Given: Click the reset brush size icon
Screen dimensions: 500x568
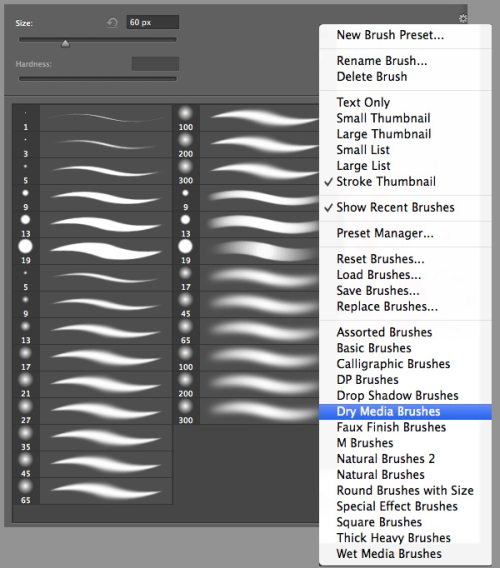Looking at the screenshot, I should (x=112, y=23).
